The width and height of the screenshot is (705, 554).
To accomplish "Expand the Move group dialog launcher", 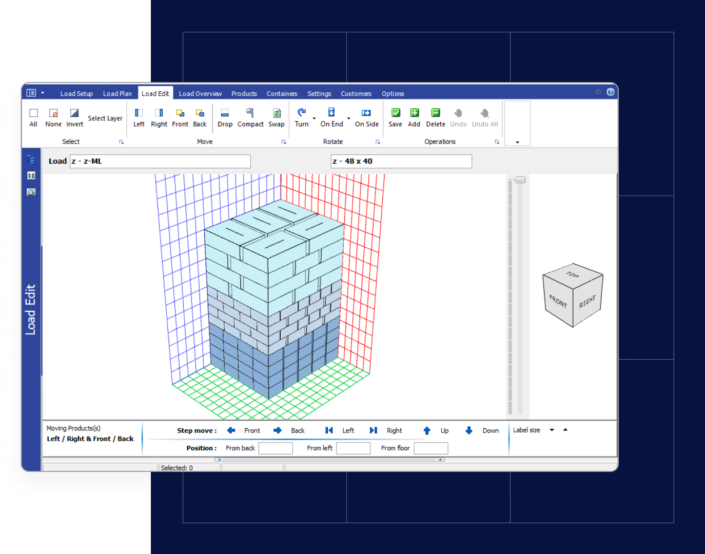I will [x=283, y=142].
